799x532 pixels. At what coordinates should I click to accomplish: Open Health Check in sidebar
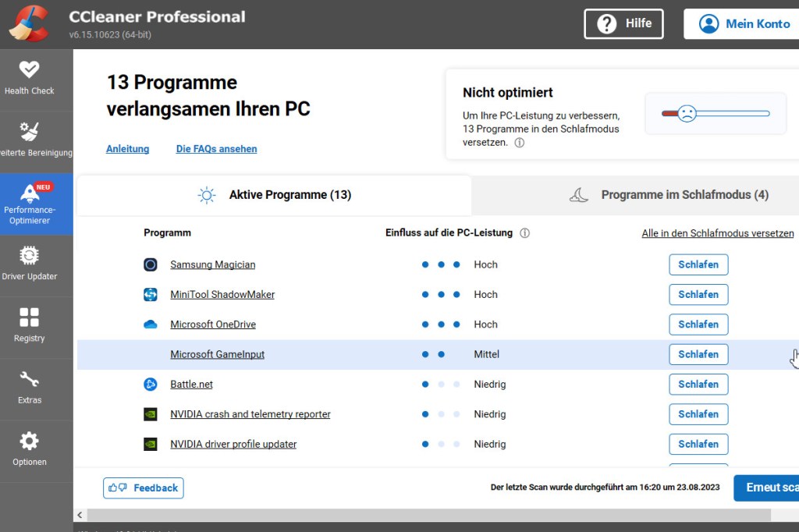29,79
